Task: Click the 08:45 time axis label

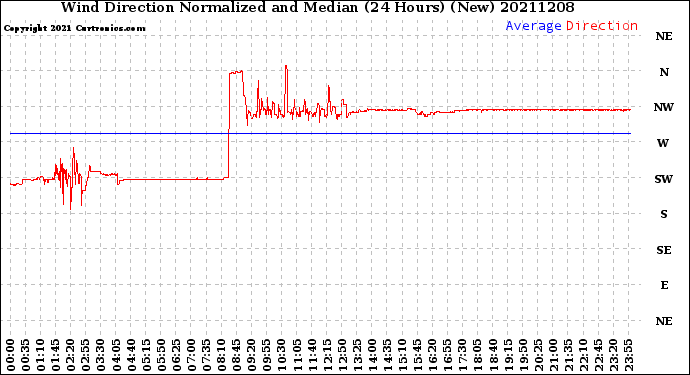Action: (x=237, y=355)
